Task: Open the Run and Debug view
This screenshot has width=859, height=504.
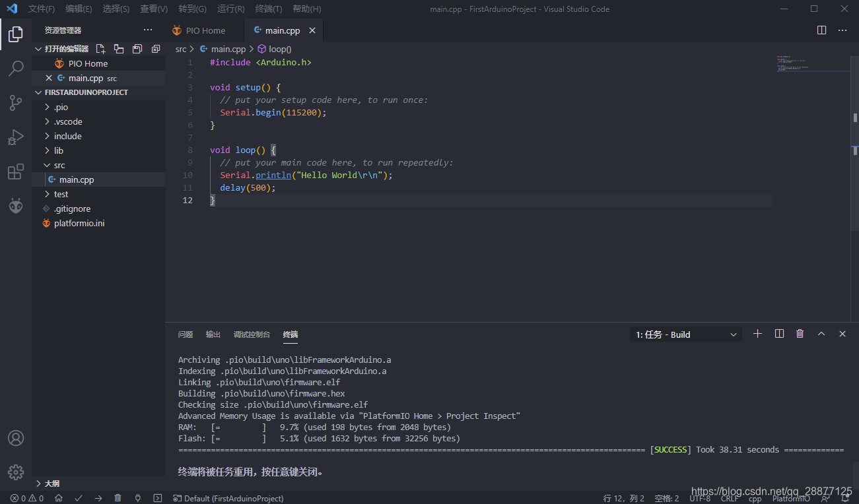Action: pos(16,137)
